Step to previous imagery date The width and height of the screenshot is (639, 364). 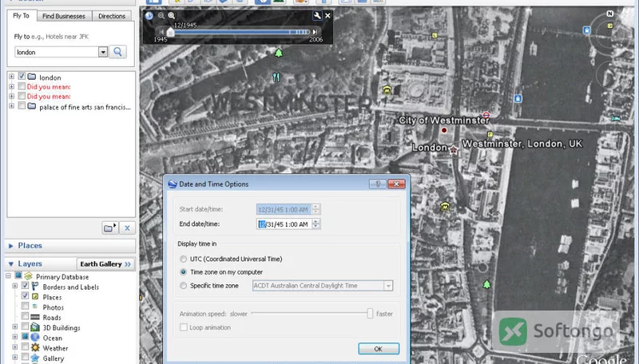pyautogui.click(x=161, y=32)
